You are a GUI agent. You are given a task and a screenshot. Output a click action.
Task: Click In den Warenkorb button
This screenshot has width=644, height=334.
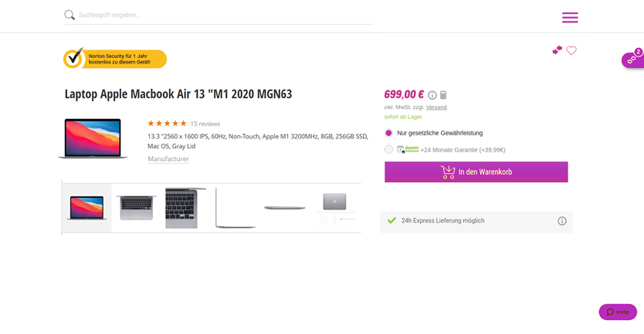[476, 172]
